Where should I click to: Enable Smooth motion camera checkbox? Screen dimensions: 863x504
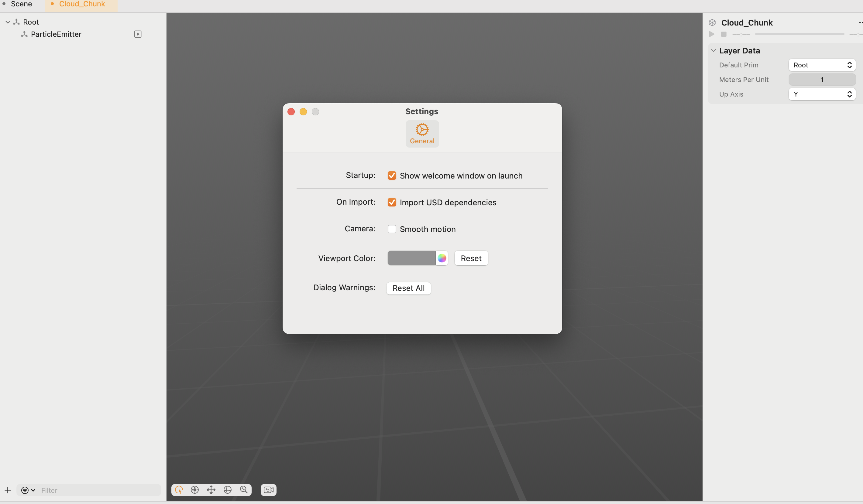coord(392,229)
